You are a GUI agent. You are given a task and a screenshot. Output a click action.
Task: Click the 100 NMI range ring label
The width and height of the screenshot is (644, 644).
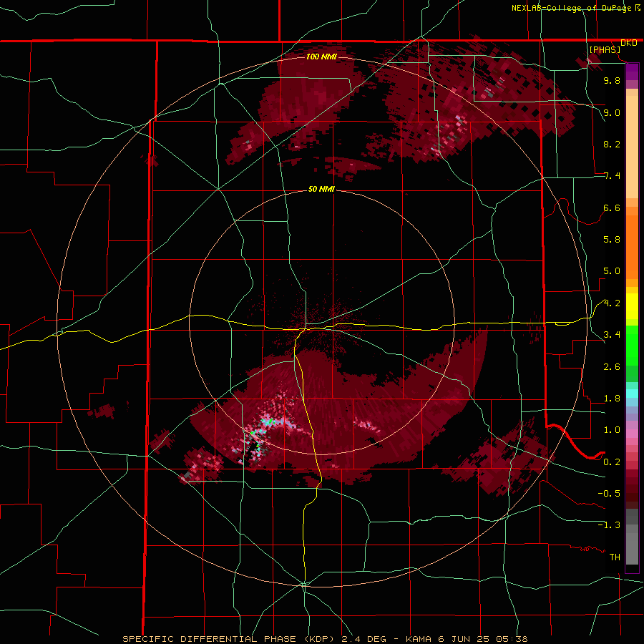coord(321,57)
